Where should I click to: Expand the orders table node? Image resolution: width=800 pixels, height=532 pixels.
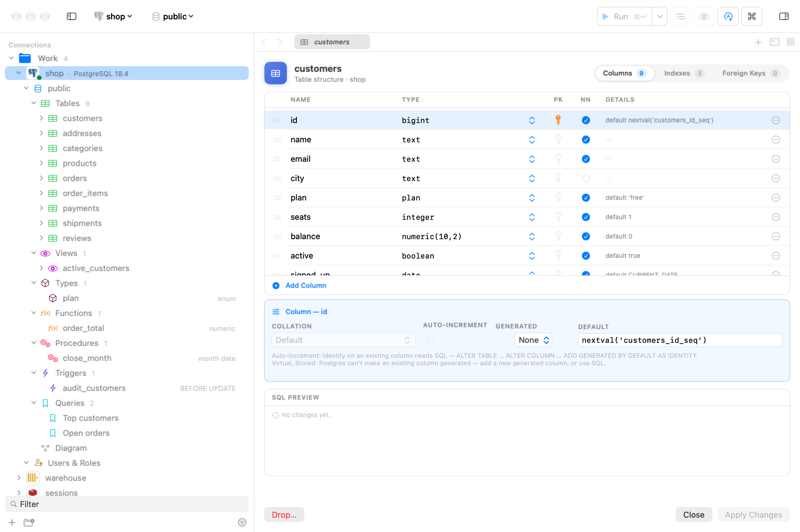tap(41, 178)
